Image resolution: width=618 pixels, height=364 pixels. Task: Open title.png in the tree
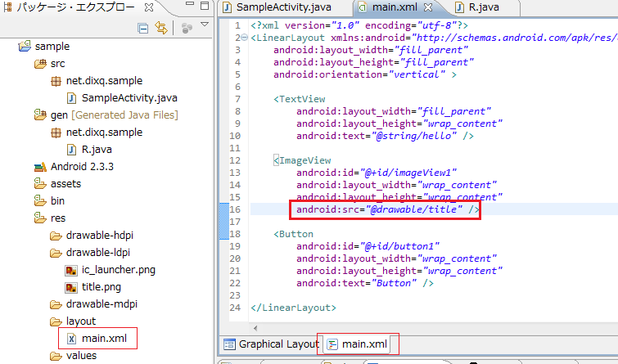(101, 287)
